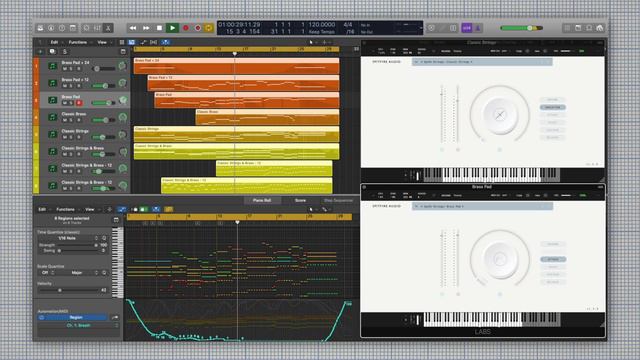640x360 pixels.
Task: Toggle the Editors scissors icon
Action: pos(108,28)
